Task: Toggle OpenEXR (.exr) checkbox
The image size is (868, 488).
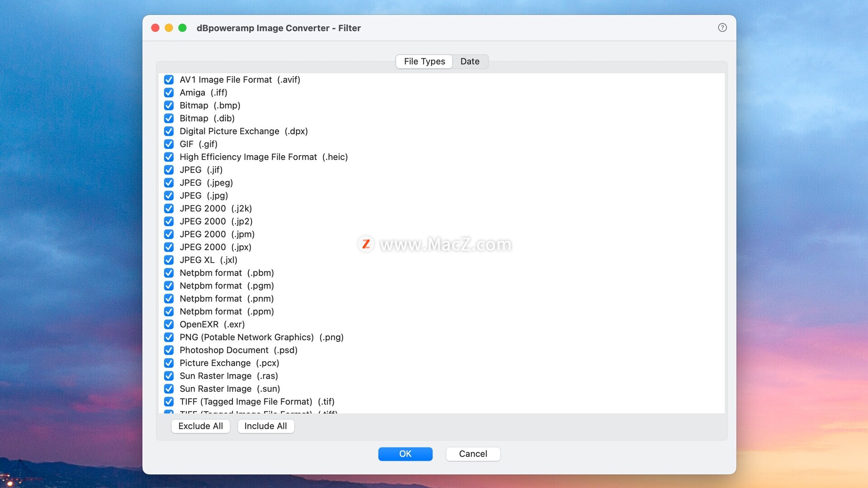Action: click(x=169, y=324)
